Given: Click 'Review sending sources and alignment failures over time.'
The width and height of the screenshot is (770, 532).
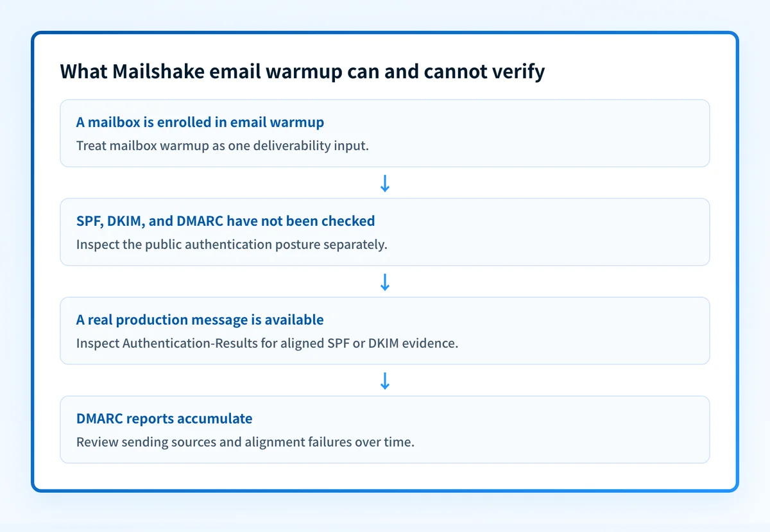Looking at the screenshot, I should (x=246, y=442).
